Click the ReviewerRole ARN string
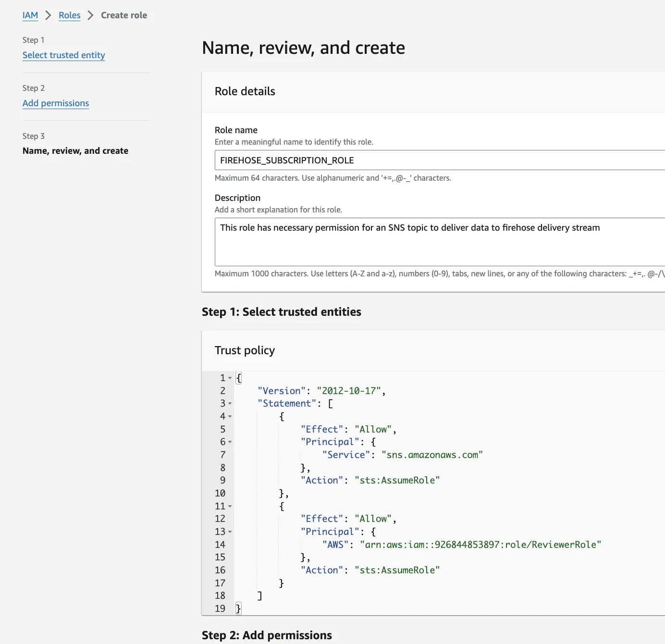Image resolution: width=665 pixels, height=644 pixels. [x=480, y=545]
